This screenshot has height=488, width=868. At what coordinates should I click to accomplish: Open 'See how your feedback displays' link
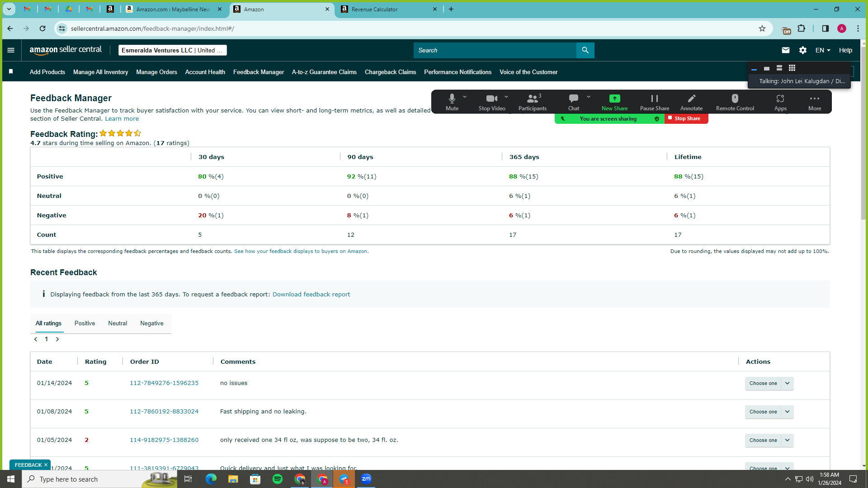pyautogui.click(x=301, y=251)
